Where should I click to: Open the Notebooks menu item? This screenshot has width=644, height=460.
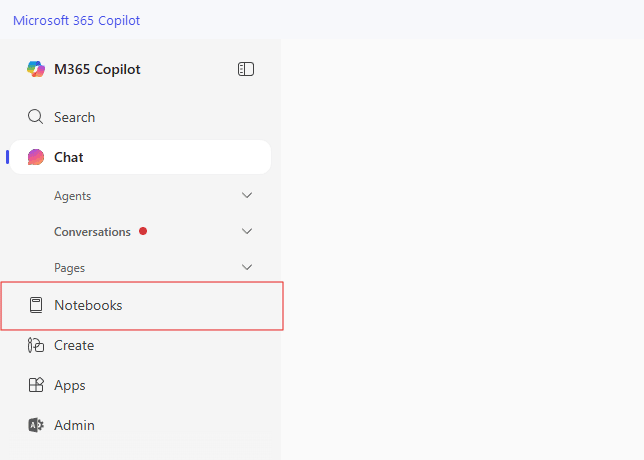142,306
